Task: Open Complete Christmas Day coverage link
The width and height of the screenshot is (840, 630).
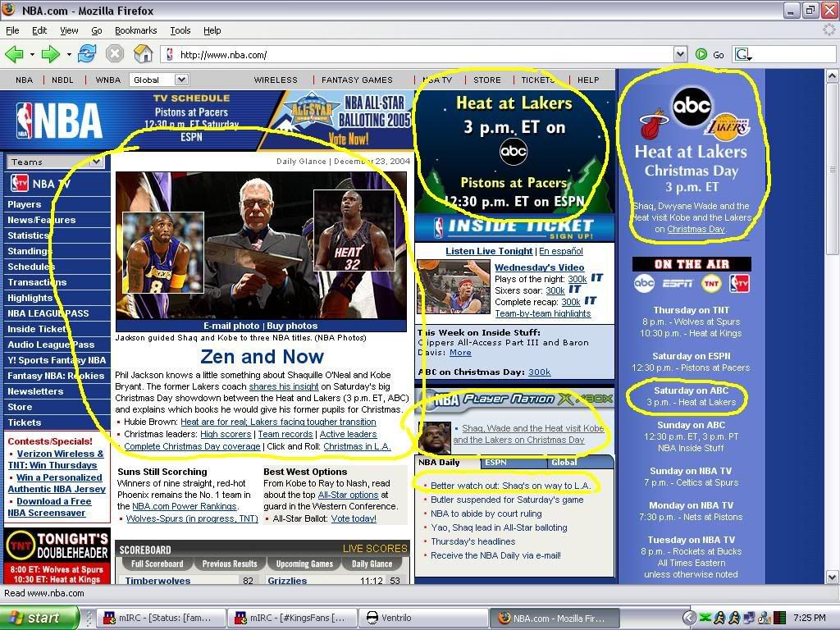Action: coord(192,446)
